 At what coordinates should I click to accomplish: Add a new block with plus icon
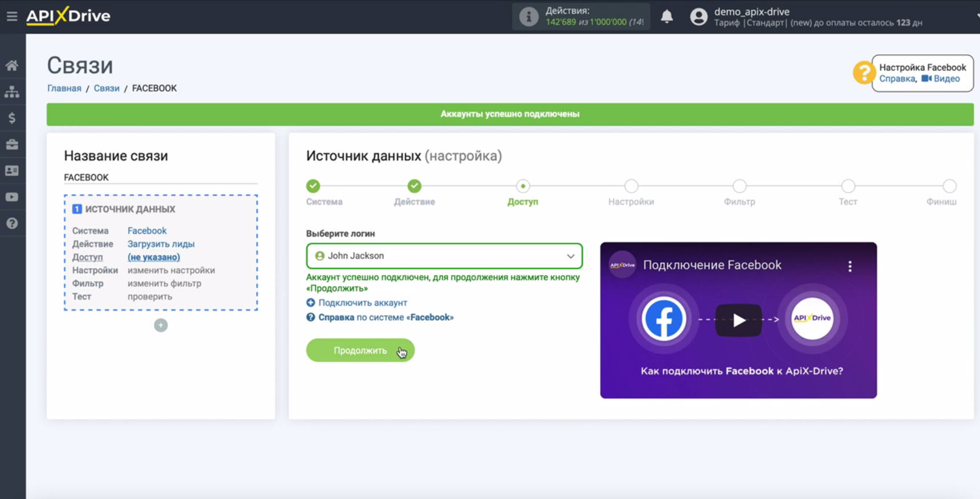(x=161, y=325)
